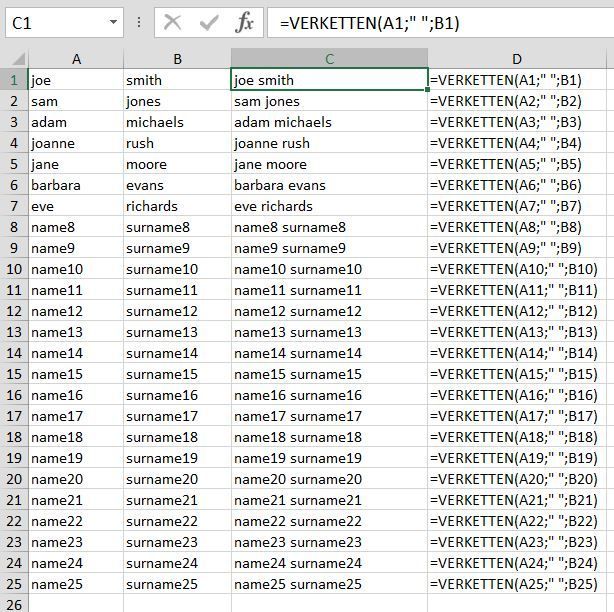Click cell 'surname18' in column B

tap(177, 437)
